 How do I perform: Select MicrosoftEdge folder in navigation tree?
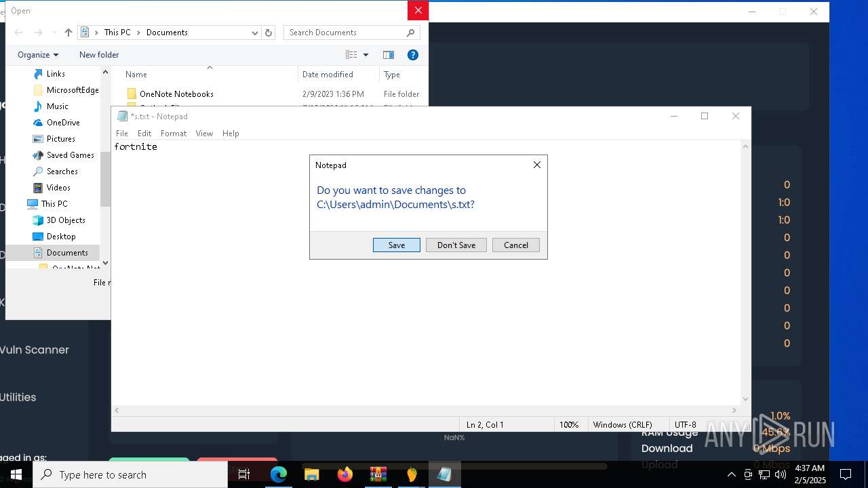pyautogui.click(x=66, y=90)
